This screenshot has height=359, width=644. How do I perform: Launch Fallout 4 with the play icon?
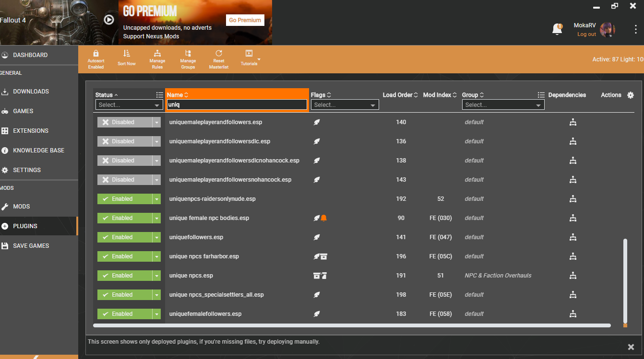click(109, 20)
